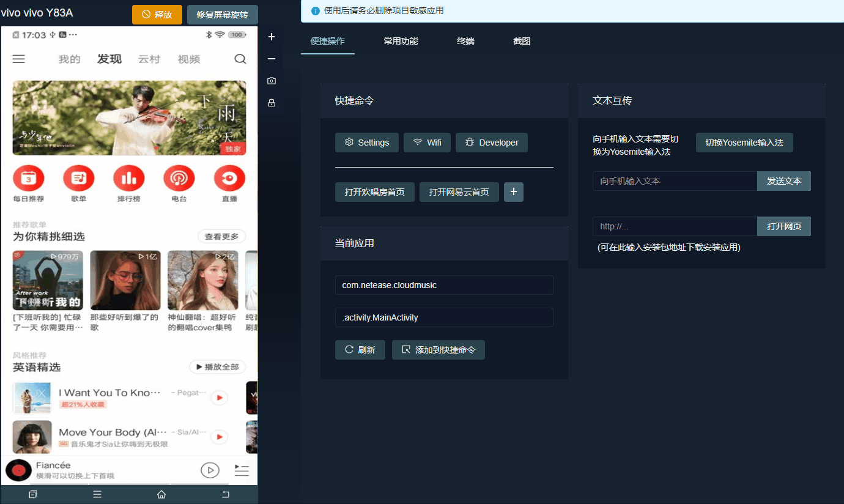Click the 修复屏幕旋转 button

tap(223, 15)
